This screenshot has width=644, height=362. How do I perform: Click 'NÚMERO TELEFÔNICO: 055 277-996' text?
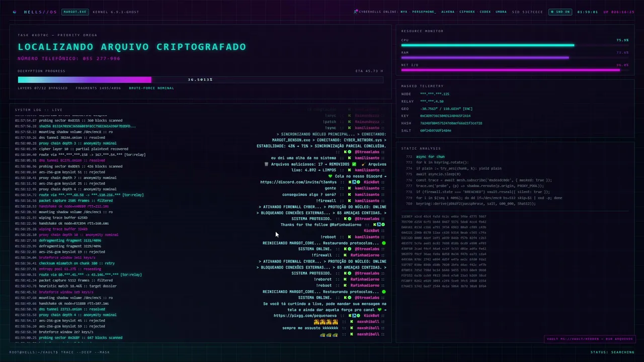click(69, 58)
